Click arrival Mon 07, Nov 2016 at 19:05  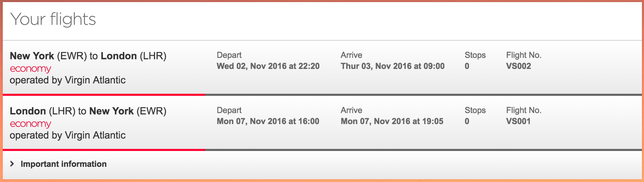[x=392, y=121]
